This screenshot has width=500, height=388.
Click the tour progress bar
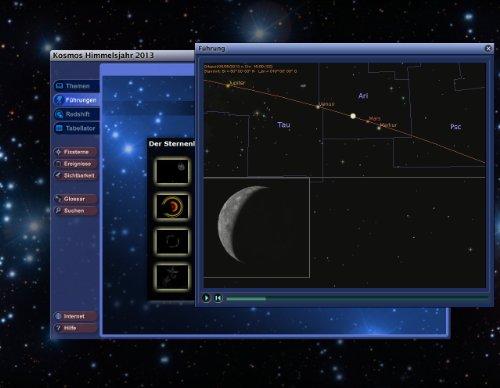(357, 299)
